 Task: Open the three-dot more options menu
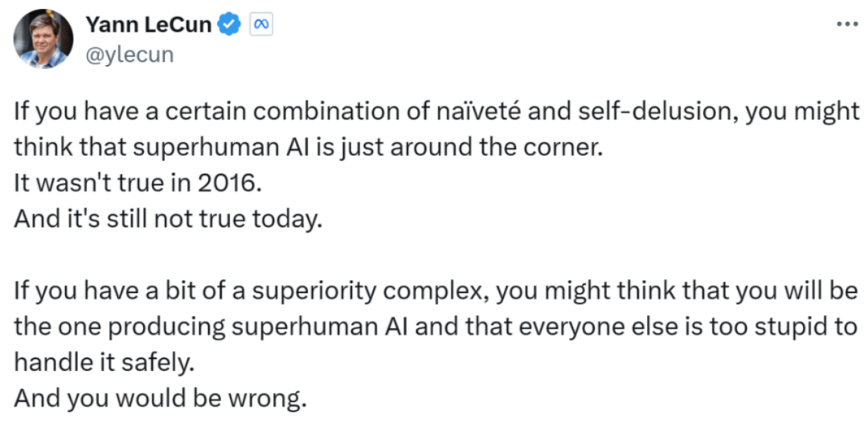tap(846, 23)
